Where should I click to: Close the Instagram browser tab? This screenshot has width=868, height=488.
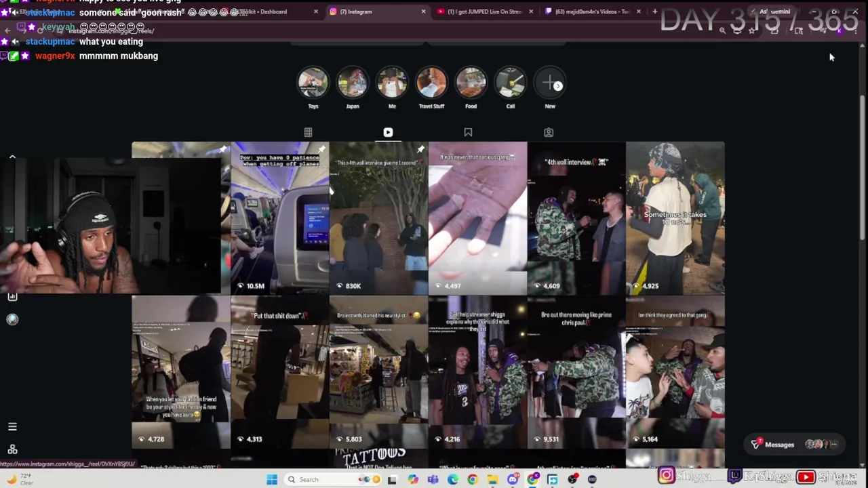(423, 12)
